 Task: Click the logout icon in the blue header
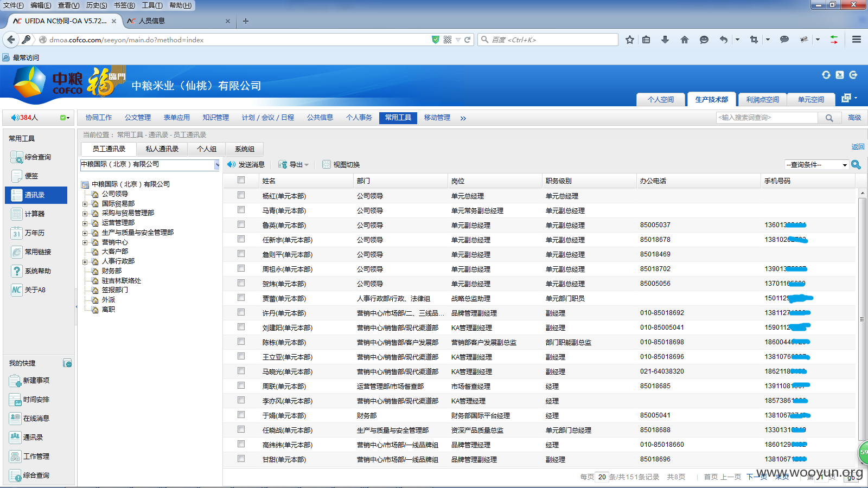pyautogui.click(x=853, y=75)
